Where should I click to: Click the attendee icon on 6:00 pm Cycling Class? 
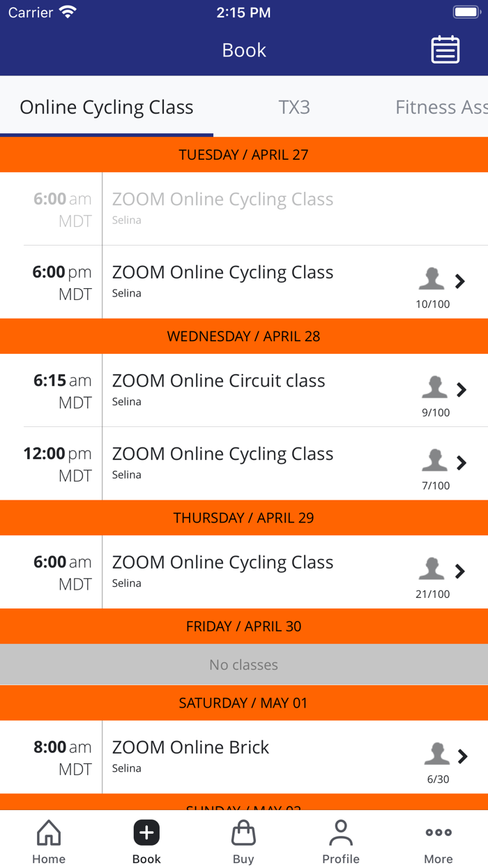tap(432, 279)
